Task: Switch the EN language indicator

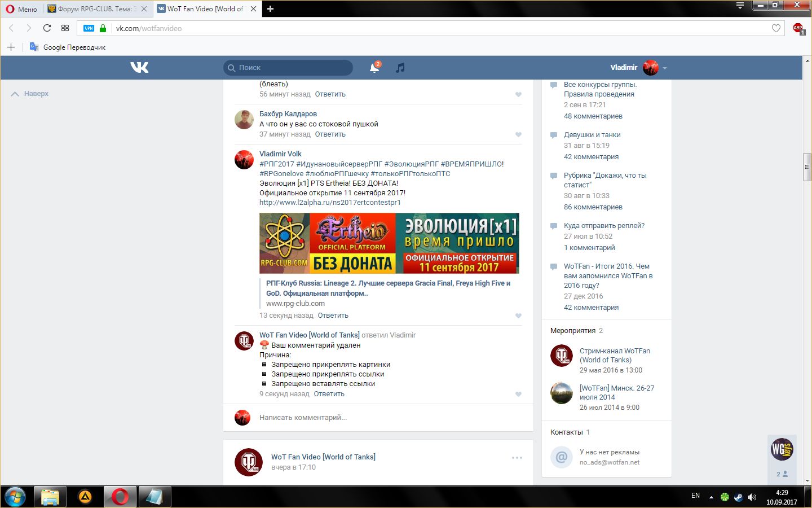Action: pos(695,496)
